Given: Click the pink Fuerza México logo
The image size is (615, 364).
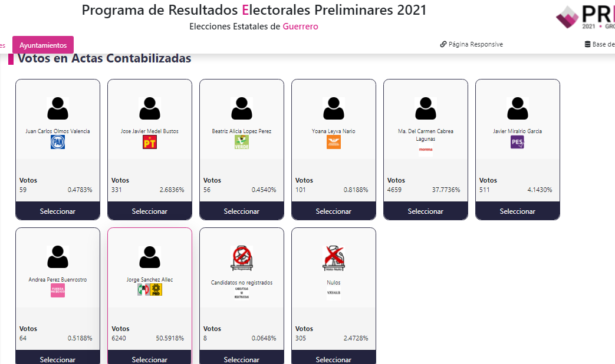Looking at the screenshot, I should click(58, 291).
